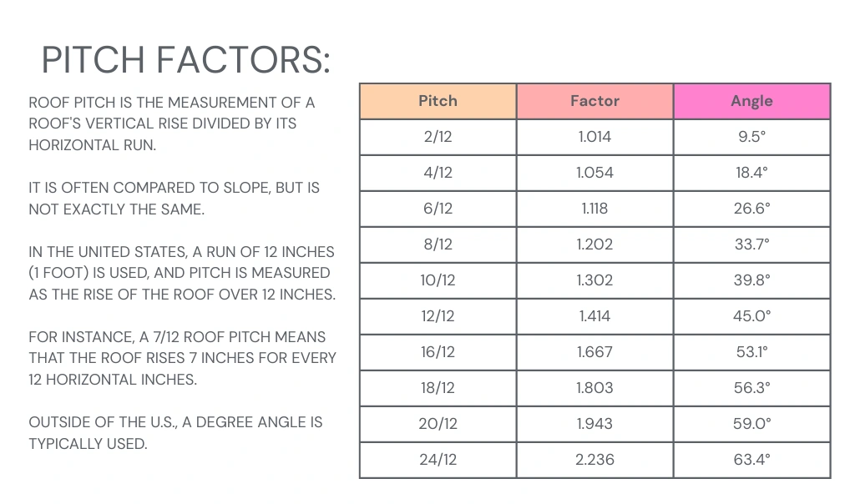Click the 2/12 pitch cell
Screen dimensions: 855x504
click(438, 137)
